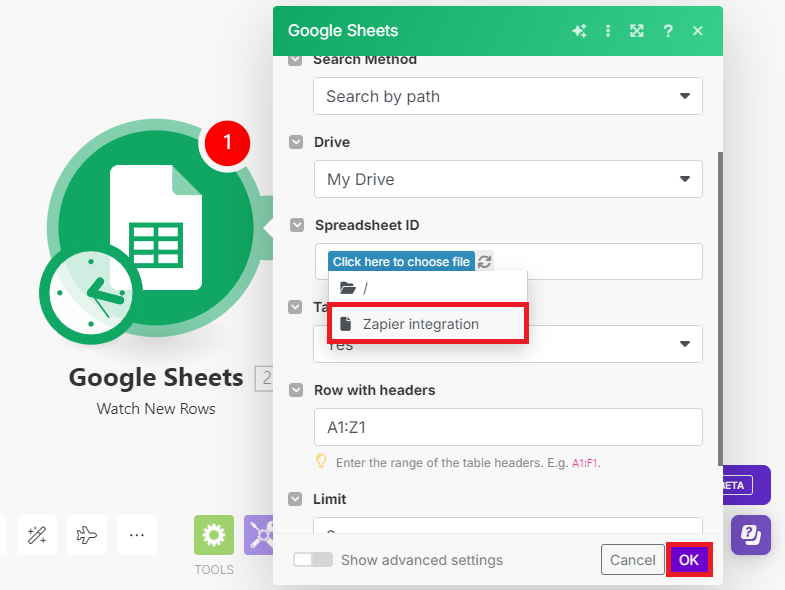The width and height of the screenshot is (785, 590).
Task: Toggle the Row with headers map checkbox
Action: 296,390
